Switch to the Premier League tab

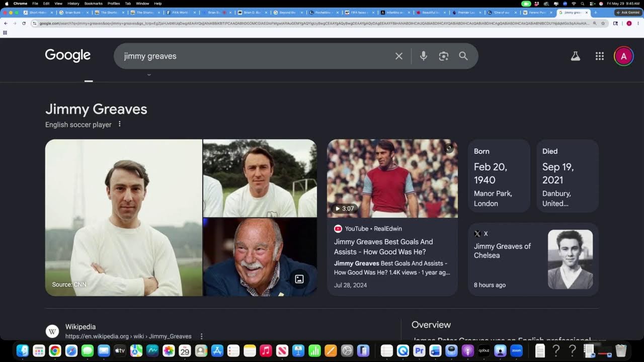pos(466,12)
